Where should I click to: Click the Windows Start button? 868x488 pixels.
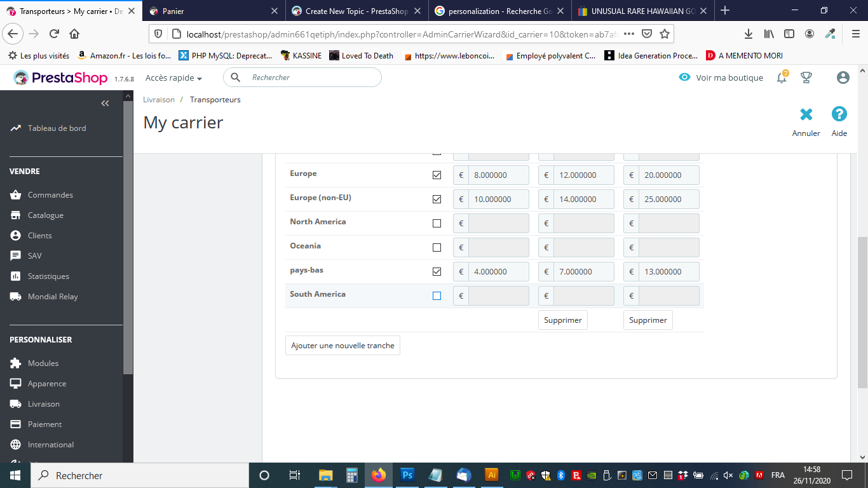tap(15, 475)
